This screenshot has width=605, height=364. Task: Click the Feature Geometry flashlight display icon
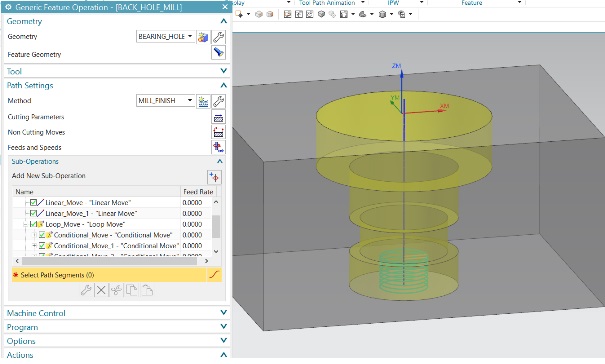click(218, 52)
